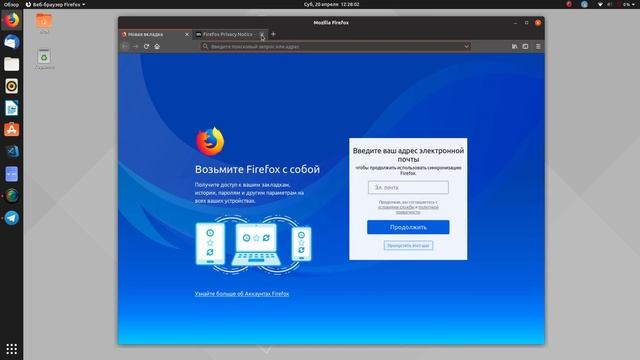This screenshot has width=640, height=360.
Task: Open Thunderbird mail from the dock
Action: click(11, 42)
